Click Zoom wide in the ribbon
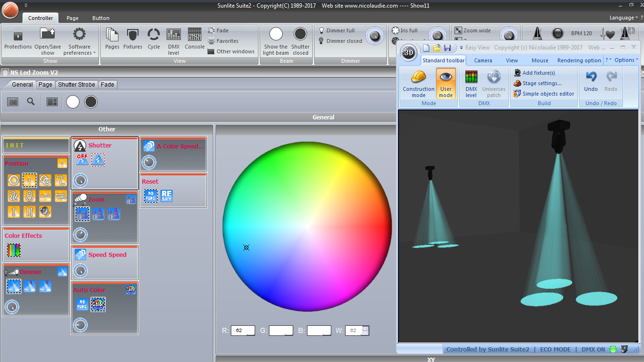 coord(473,30)
